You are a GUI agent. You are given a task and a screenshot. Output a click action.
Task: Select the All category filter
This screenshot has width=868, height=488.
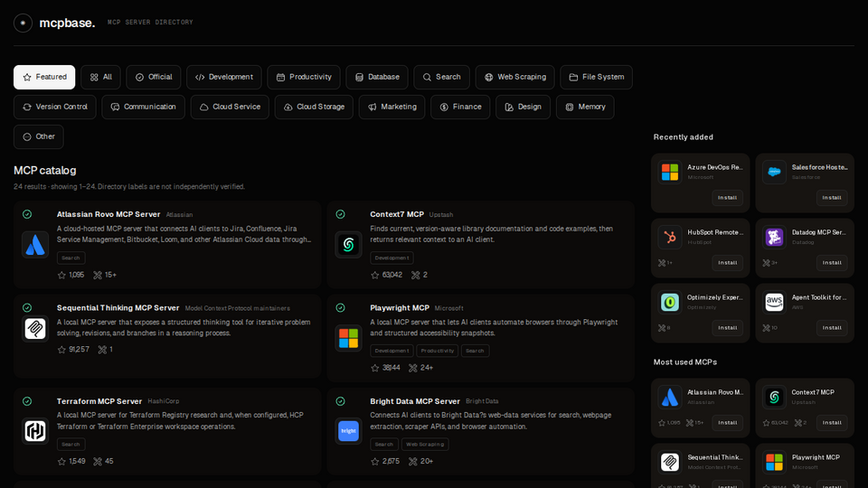coord(100,78)
